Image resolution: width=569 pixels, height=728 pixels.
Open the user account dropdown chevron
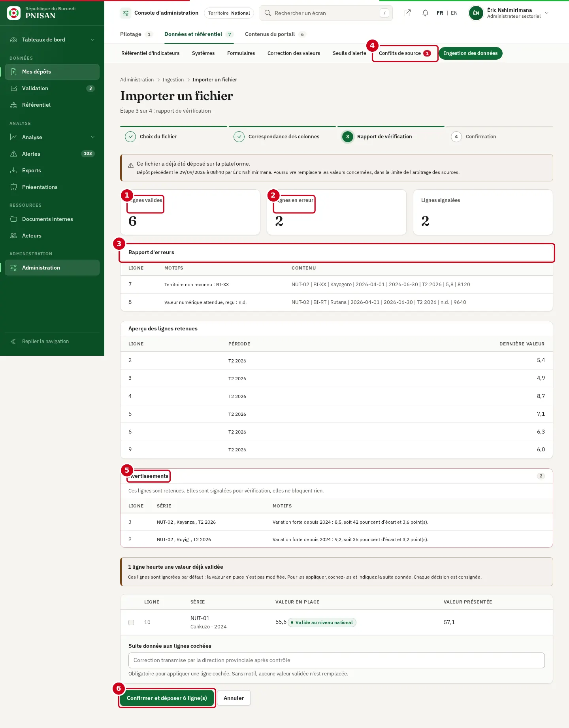[x=547, y=13]
